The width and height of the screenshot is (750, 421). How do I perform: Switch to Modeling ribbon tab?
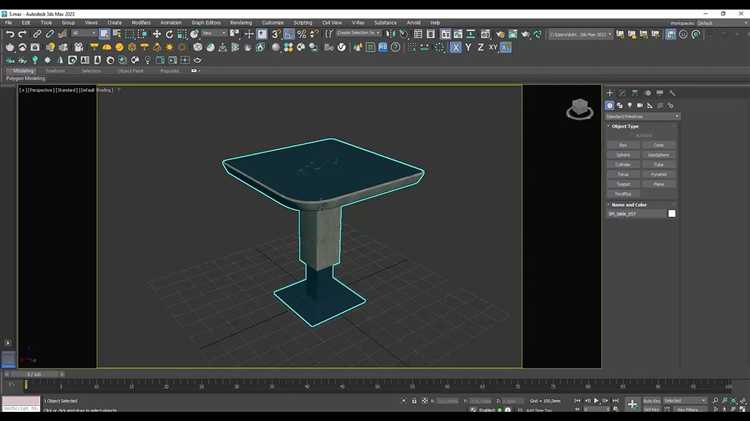23,71
